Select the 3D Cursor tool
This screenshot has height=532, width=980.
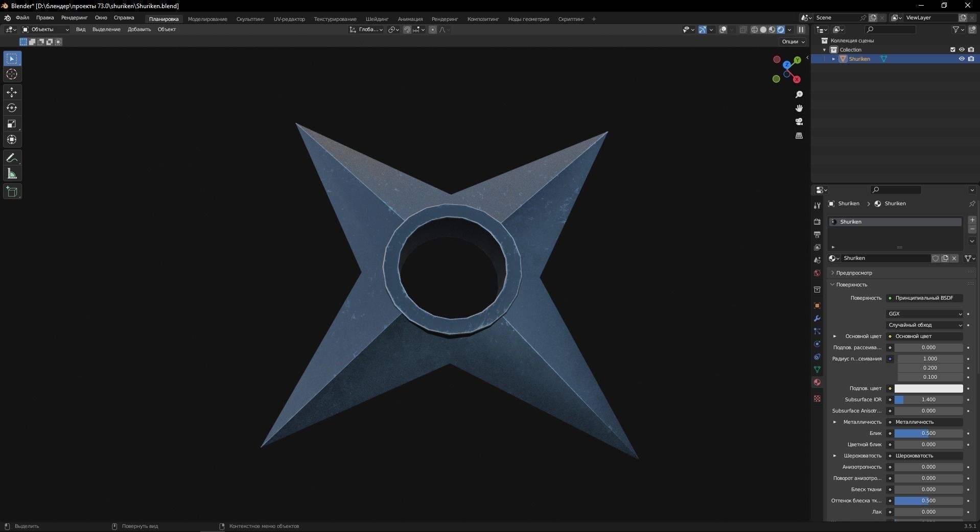(12, 75)
